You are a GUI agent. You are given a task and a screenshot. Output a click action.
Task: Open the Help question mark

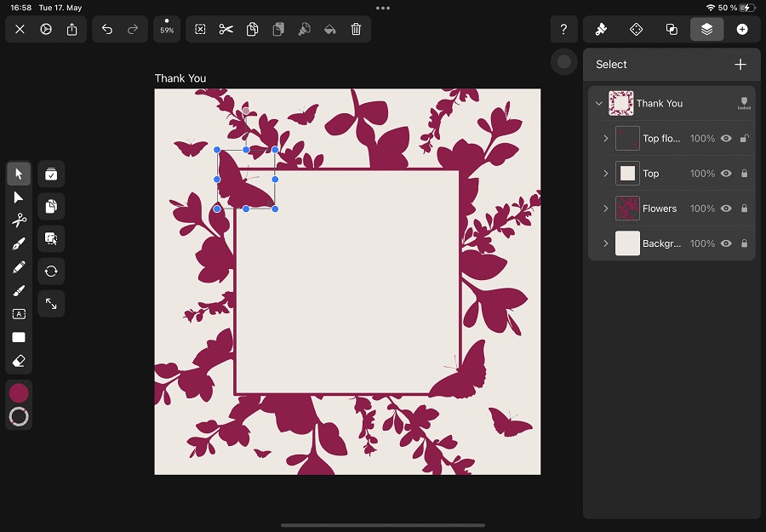(x=563, y=29)
